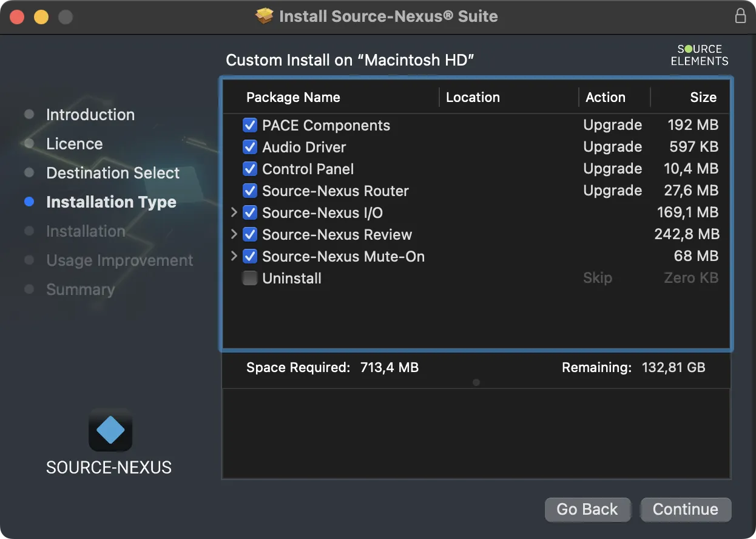Viewport: 756px width, 539px height.
Task: Uncheck the Source-Nexus Router checkbox
Action: tap(250, 191)
